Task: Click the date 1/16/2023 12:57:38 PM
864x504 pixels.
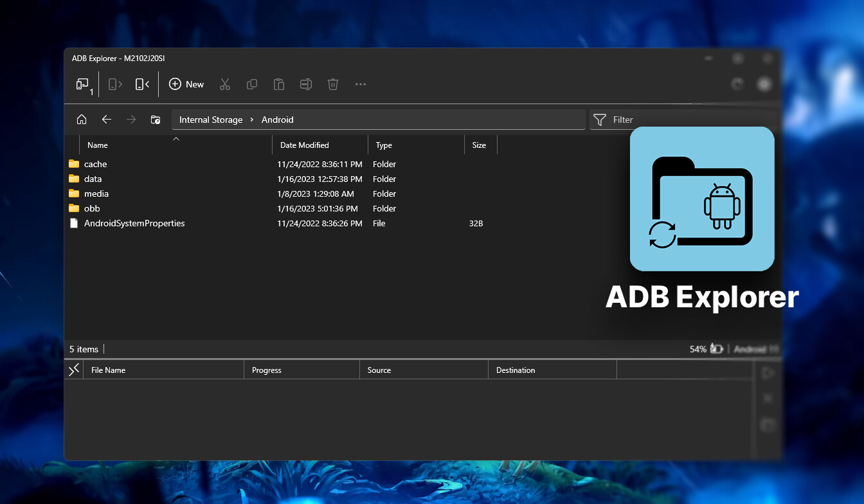Action: [x=319, y=179]
